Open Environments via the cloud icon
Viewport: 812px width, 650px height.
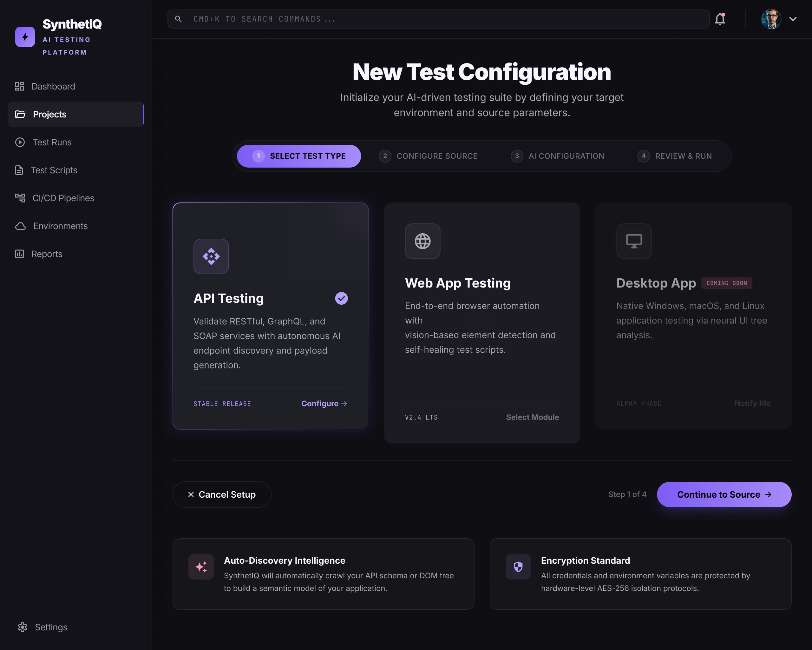coord(20,226)
